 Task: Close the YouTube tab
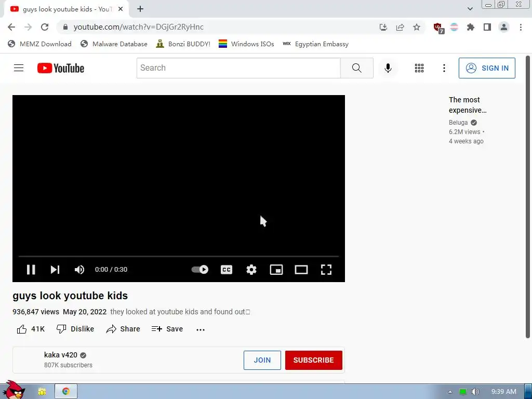point(121,9)
